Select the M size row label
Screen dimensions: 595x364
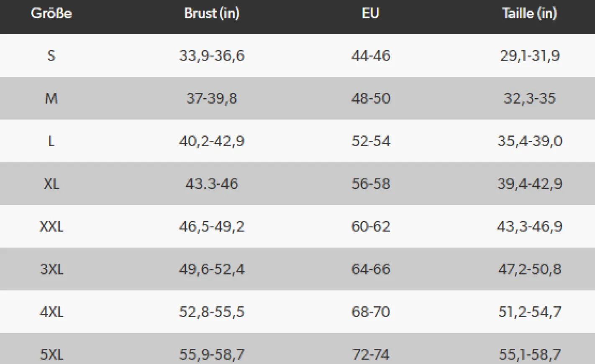[51, 99]
